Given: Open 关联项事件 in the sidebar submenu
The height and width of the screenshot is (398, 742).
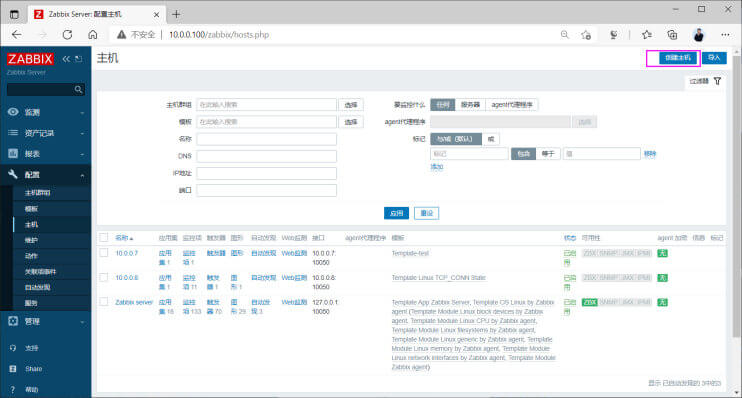Looking at the screenshot, I should click(41, 271).
